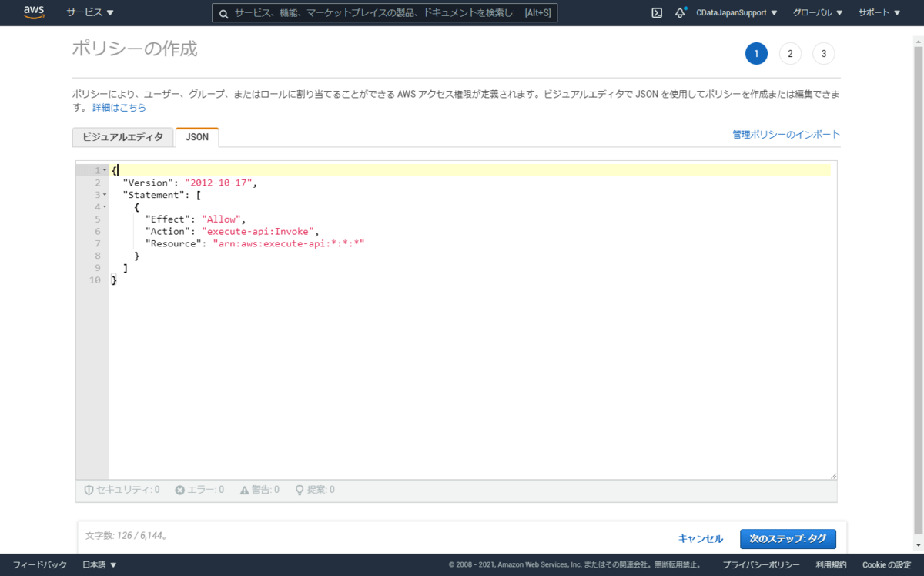924x576 pixels.
Task: Click line number 10 in gutter
Action: pyautogui.click(x=95, y=280)
